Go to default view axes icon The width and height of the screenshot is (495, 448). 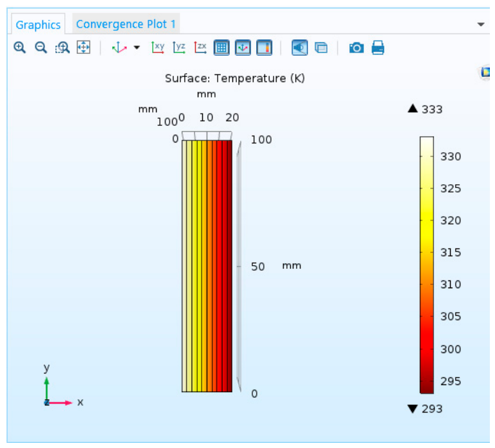point(119,47)
